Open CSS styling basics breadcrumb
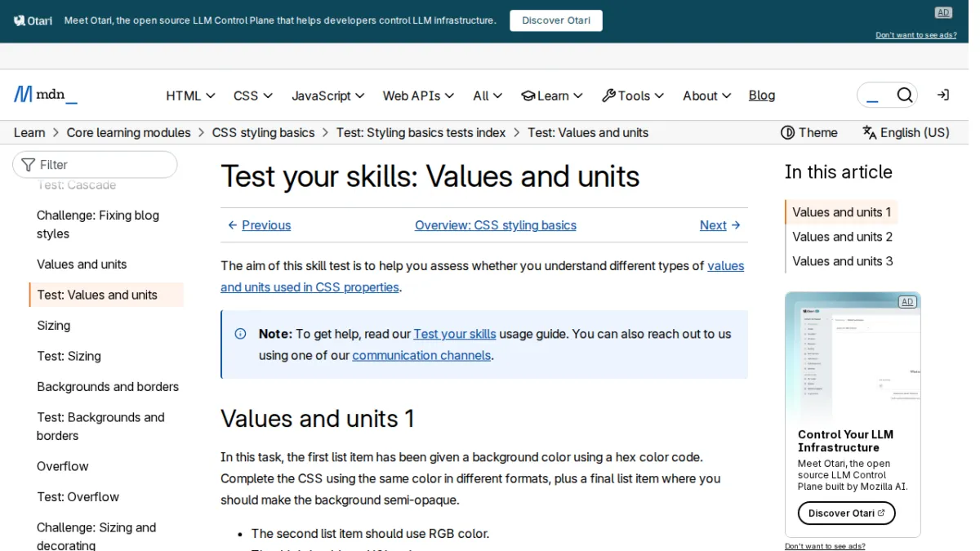The height and width of the screenshot is (551, 980). [x=263, y=132]
